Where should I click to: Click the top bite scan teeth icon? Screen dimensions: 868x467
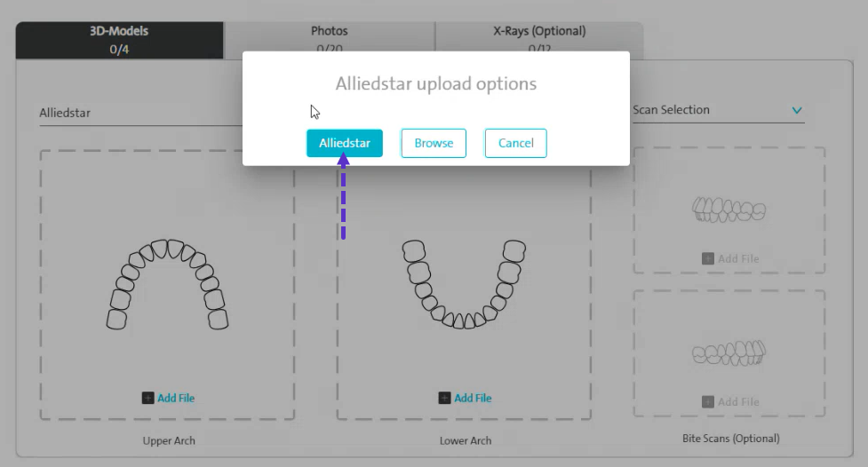pos(729,210)
